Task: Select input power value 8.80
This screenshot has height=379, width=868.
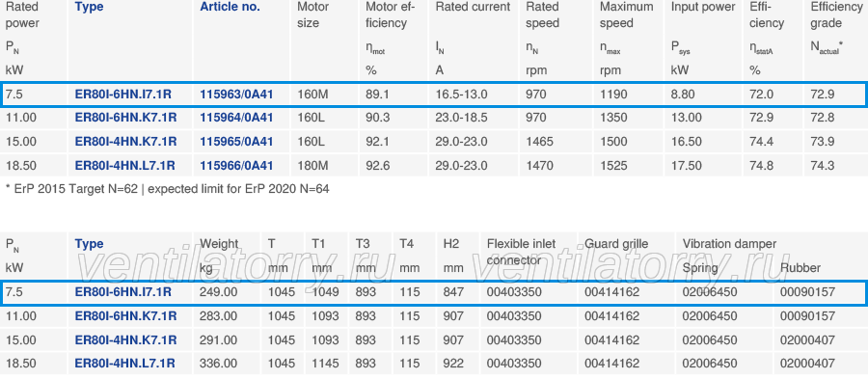Action: [683, 95]
